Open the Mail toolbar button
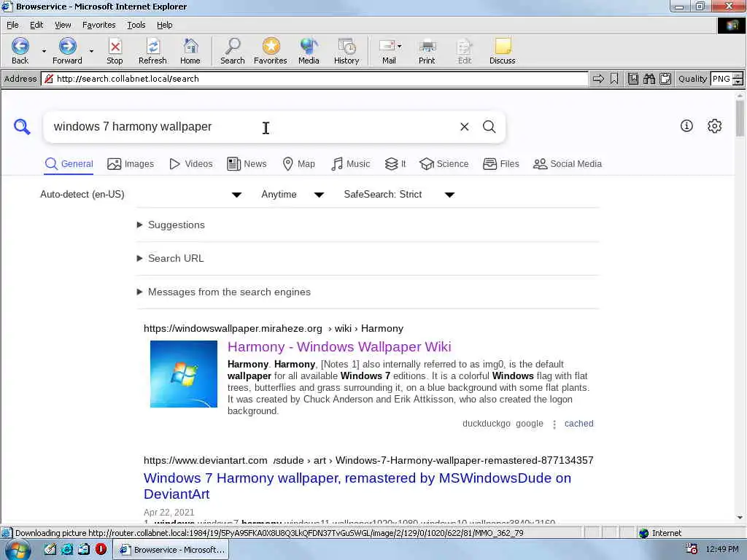This screenshot has height=560, width=747. (388, 51)
